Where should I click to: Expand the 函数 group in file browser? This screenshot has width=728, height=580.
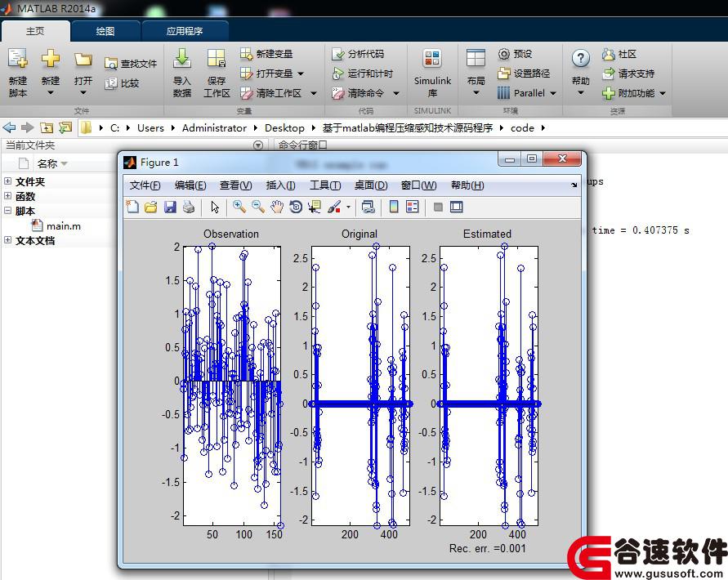[x=8, y=196]
